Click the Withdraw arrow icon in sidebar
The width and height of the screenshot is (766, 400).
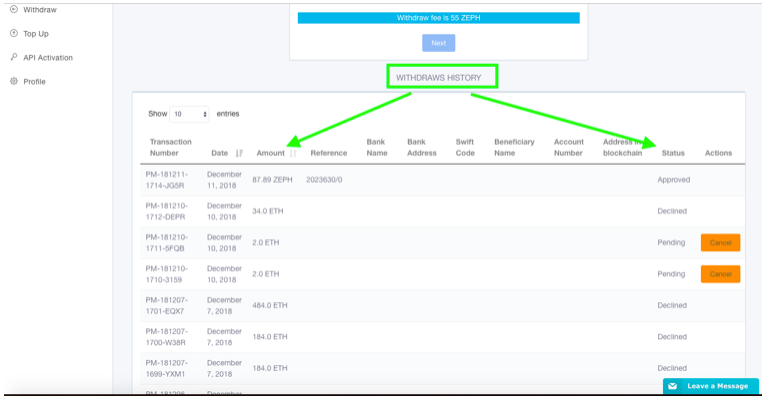point(13,9)
